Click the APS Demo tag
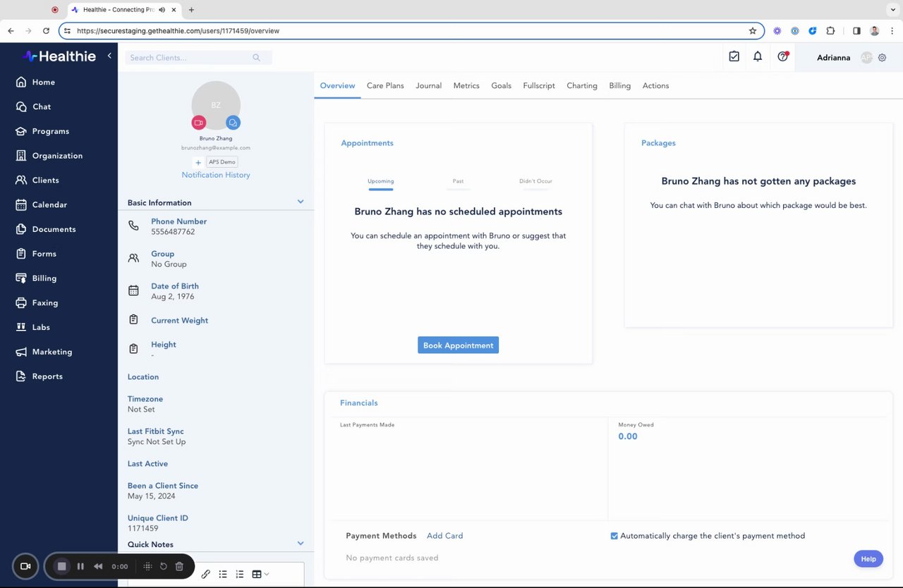 coord(222,162)
